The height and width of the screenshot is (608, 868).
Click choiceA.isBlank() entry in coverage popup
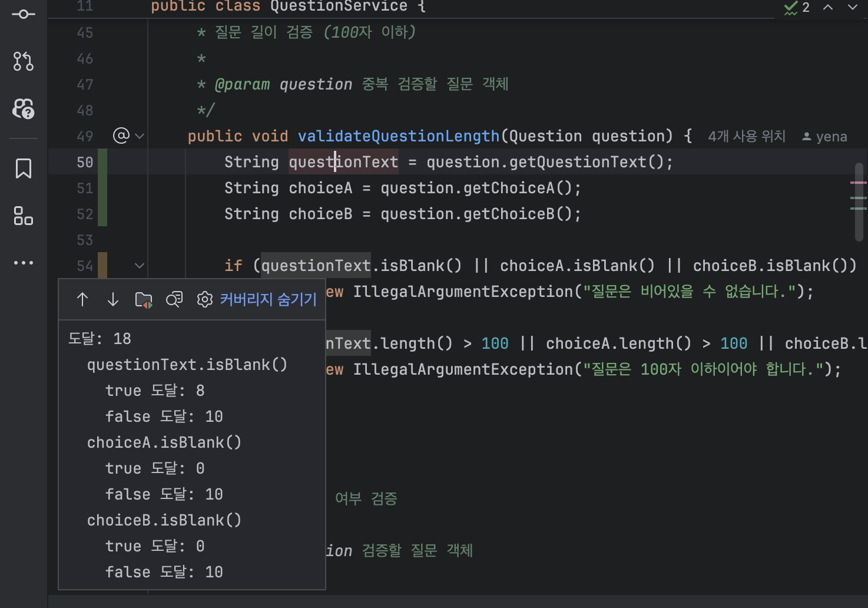(164, 442)
